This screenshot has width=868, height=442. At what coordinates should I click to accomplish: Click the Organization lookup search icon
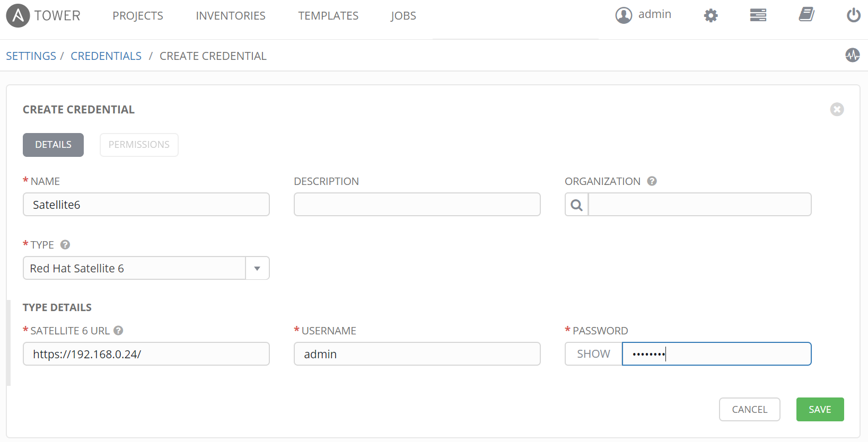(x=576, y=205)
